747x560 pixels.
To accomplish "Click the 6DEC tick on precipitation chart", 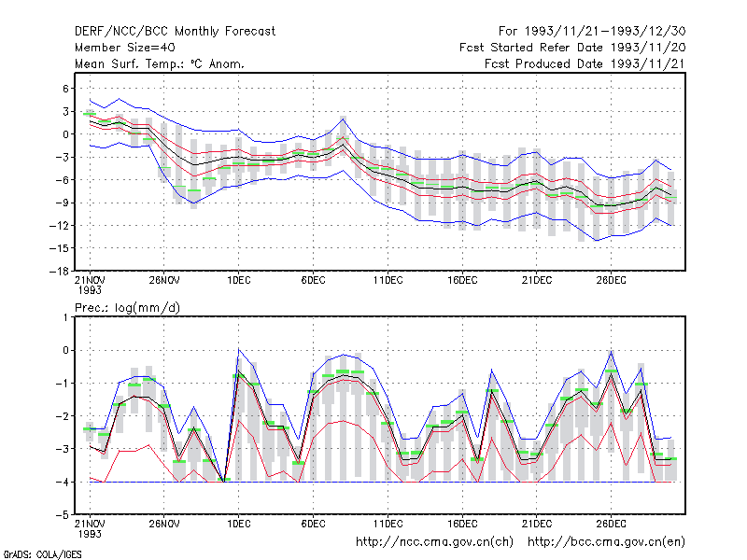I will click(313, 524).
